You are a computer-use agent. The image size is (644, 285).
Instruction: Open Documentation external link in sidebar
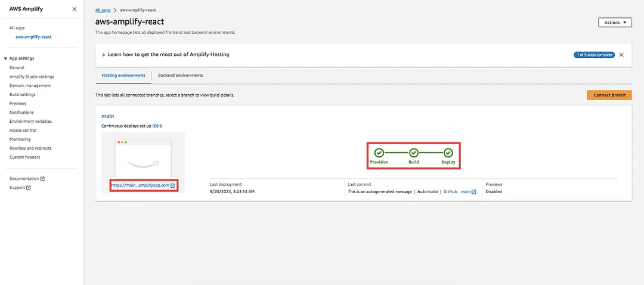pyautogui.click(x=27, y=178)
